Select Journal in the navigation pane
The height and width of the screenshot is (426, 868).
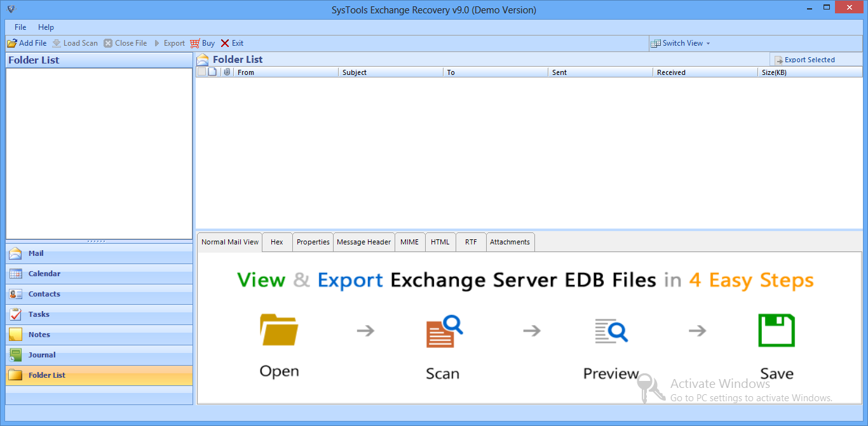tap(99, 356)
